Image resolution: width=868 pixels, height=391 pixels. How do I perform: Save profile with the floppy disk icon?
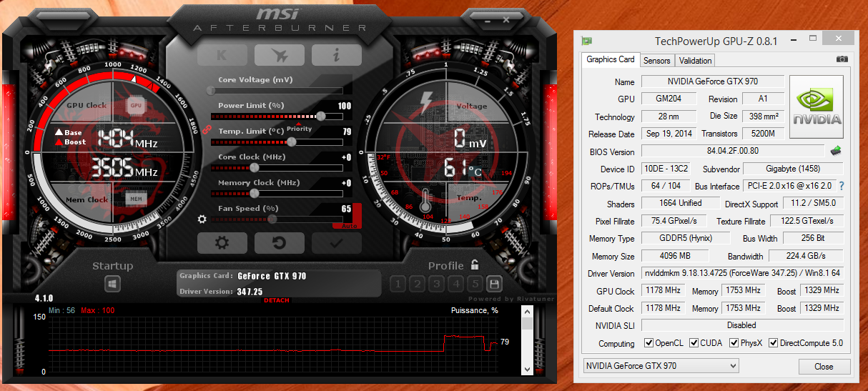[x=495, y=284]
